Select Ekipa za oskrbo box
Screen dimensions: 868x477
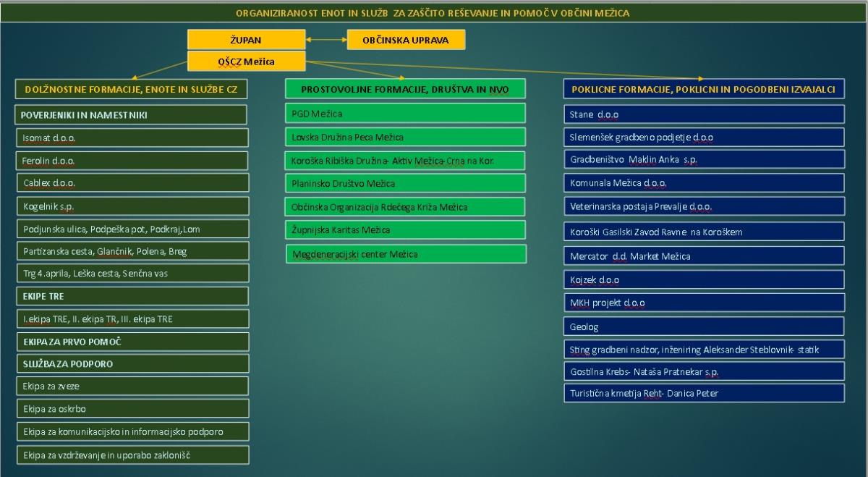pyautogui.click(x=132, y=409)
